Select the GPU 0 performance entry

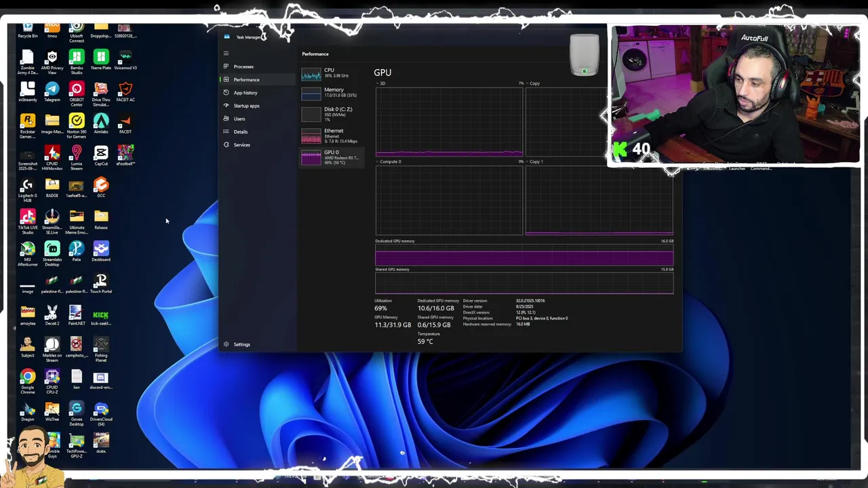(332, 157)
